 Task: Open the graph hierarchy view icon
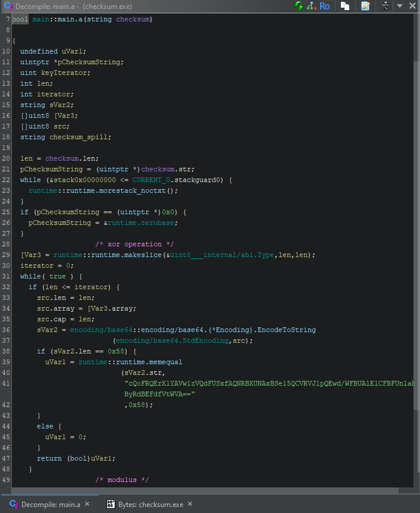tap(311, 6)
